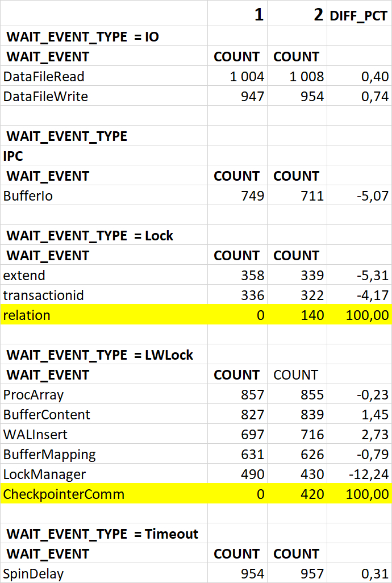The image size is (392, 583).
Task: Click the LockManager cell
Action: click(44, 474)
